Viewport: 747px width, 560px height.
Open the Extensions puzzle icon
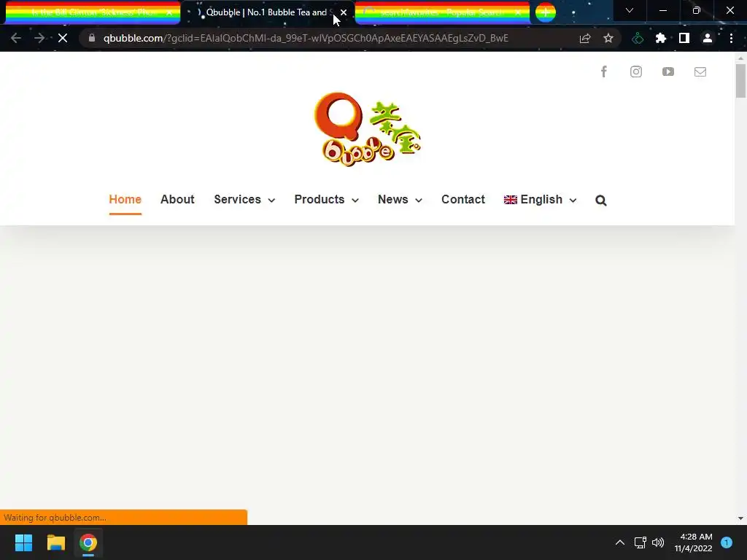pos(661,38)
